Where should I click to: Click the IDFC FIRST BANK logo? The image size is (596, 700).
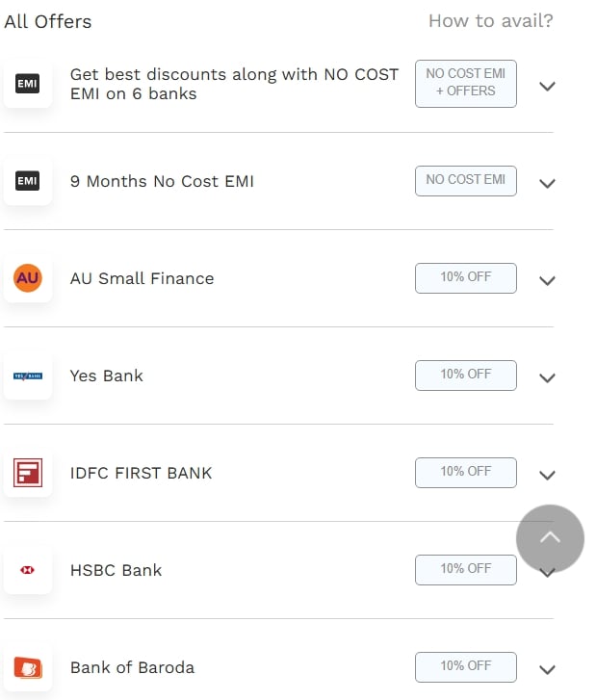(x=28, y=473)
